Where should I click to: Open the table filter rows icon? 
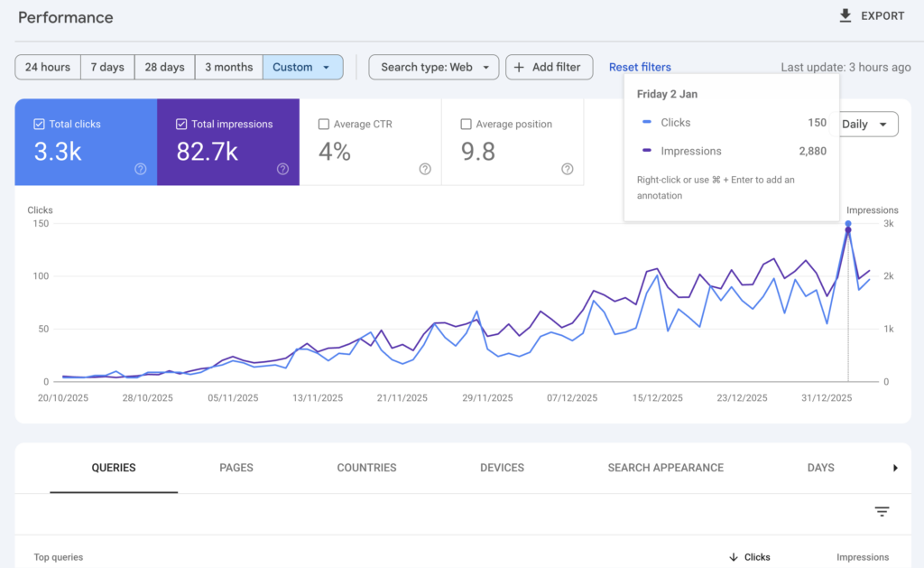882,512
